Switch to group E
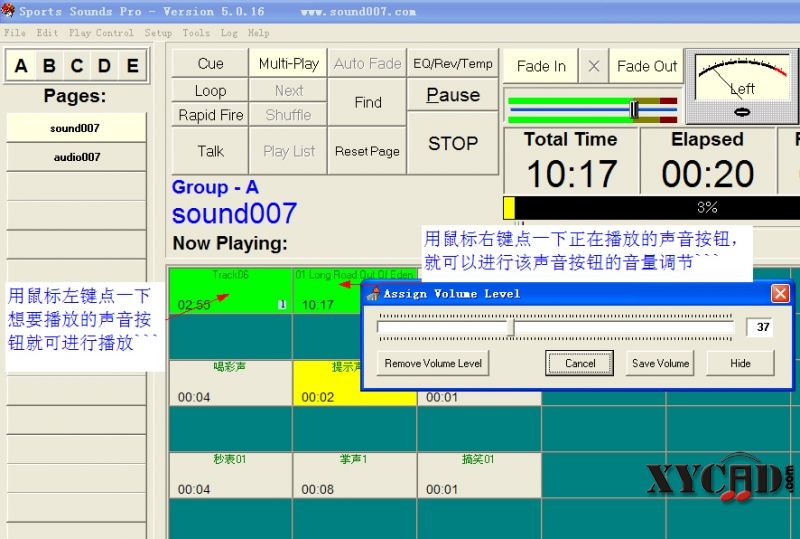This screenshot has width=800, height=539. tap(133, 65)
